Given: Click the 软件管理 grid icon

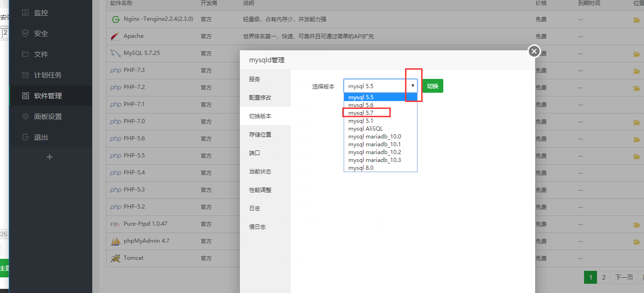Looking at the screenshot, I should coord(25,96).
